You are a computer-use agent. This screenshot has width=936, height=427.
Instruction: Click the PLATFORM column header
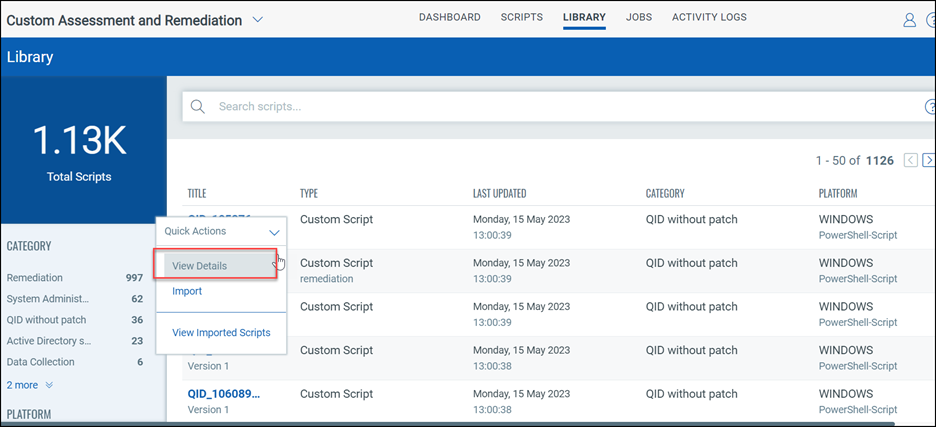click(838, 193)
